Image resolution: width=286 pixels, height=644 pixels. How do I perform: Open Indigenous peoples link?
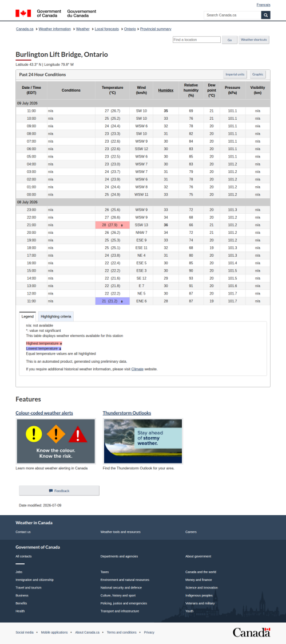tap(198, 595)
